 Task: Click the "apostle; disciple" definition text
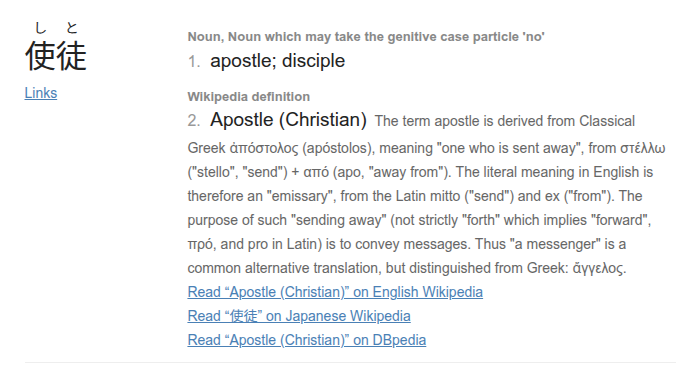pyautogui.click(x=278, y=61)
